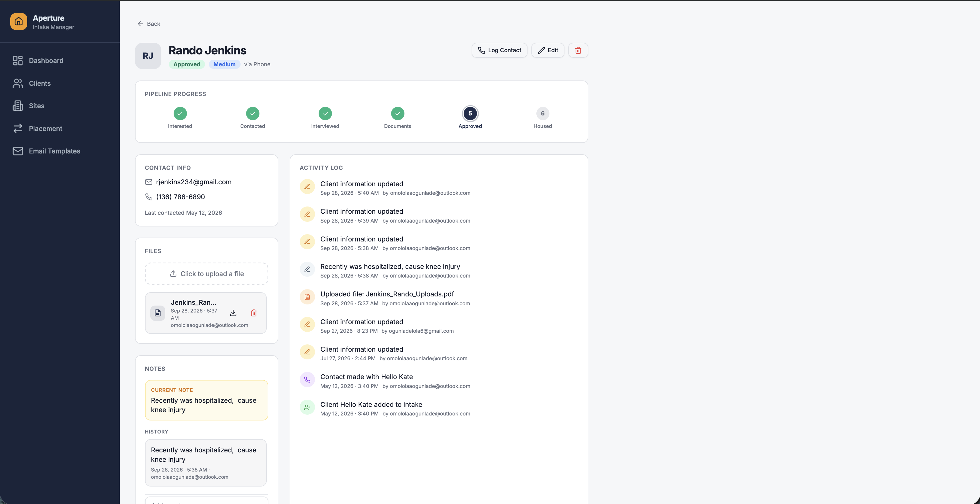Delete the Jenkins_Ran uploaded file
This screenshot has height=504, width=980.
click(254, 313)
